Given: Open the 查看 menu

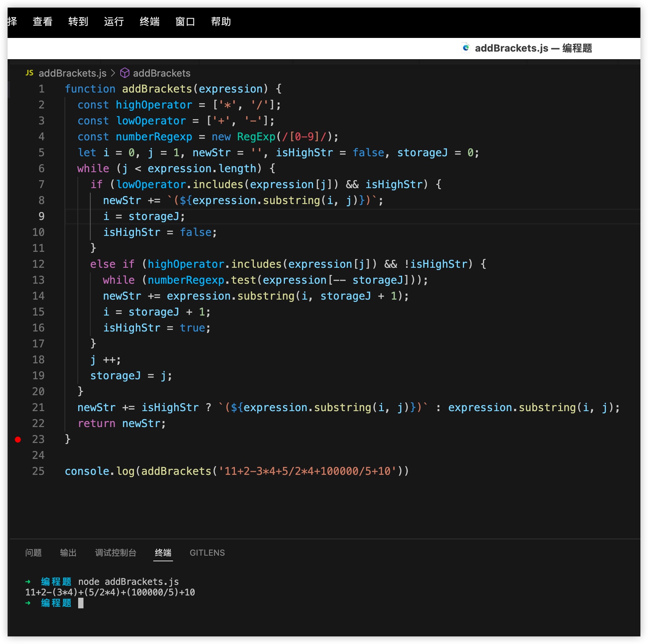Looking at the screenshot, I should [x=42, y=22].
